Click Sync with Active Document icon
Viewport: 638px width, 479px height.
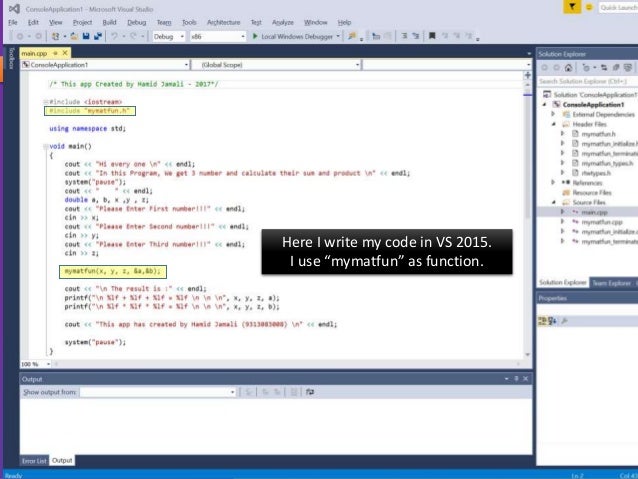(604, 68)
